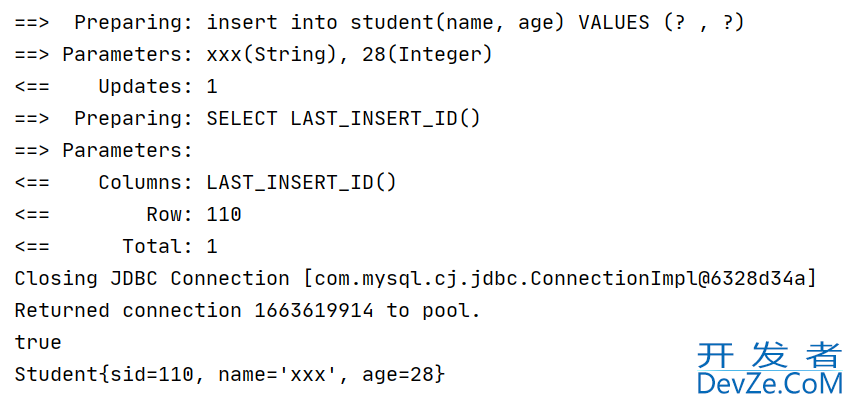Click the insert into student SQL statement

475,23
